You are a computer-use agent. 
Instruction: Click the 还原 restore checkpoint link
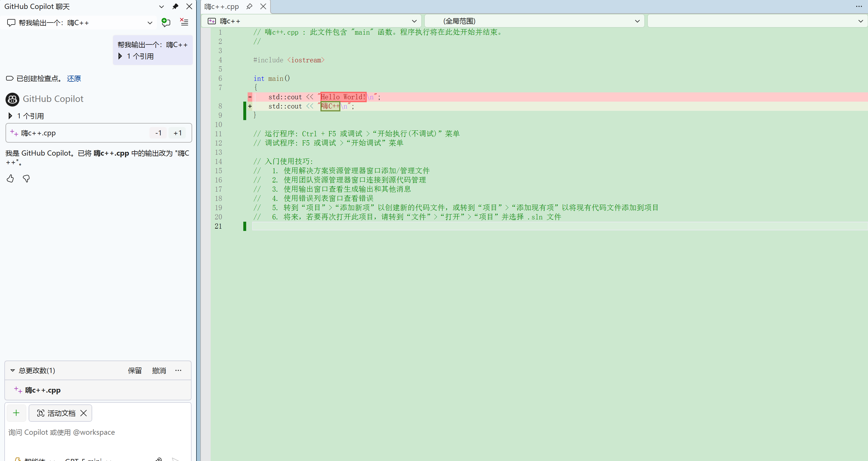[x=74, y=79]
